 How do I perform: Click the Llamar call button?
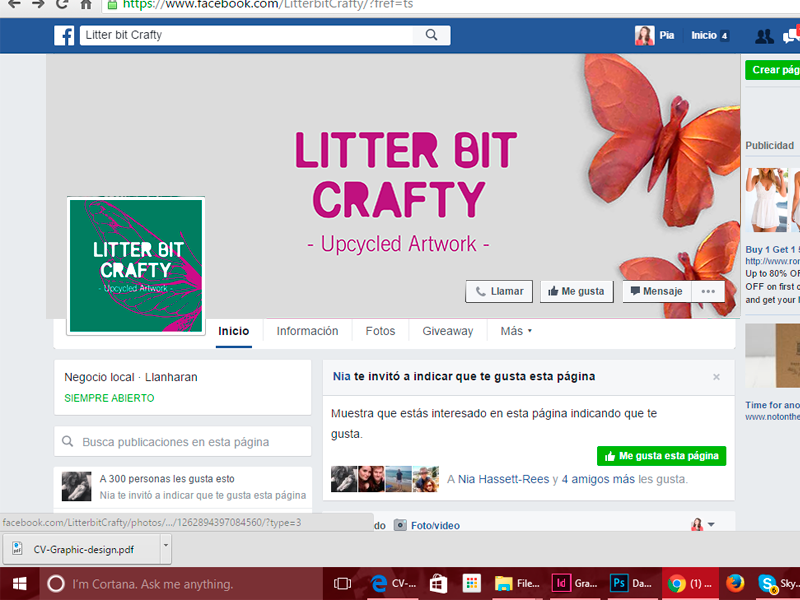(499, 291)
